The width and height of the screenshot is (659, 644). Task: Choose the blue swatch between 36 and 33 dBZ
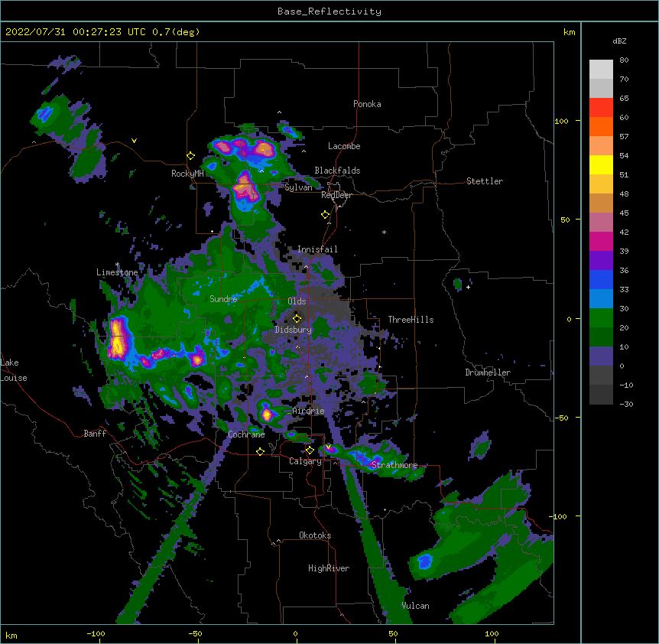click(x=601, y=279)
